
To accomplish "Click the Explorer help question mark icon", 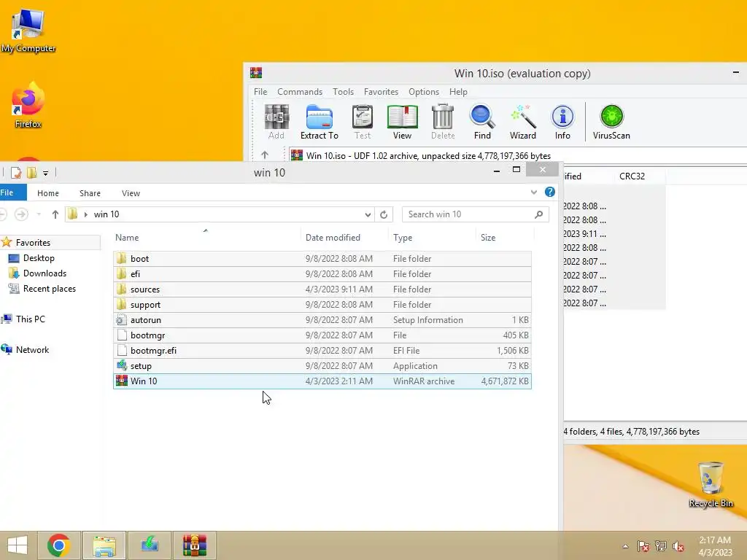I will click(x=550, y=192).
